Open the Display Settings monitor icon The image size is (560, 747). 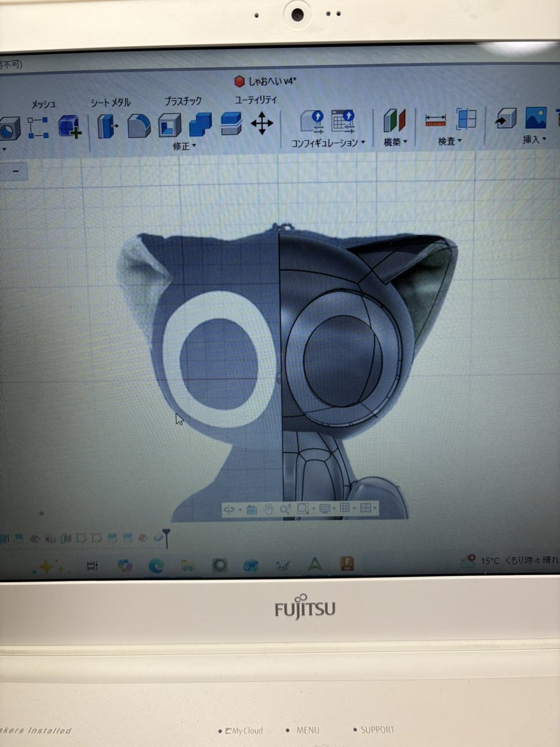coord(325,509)
